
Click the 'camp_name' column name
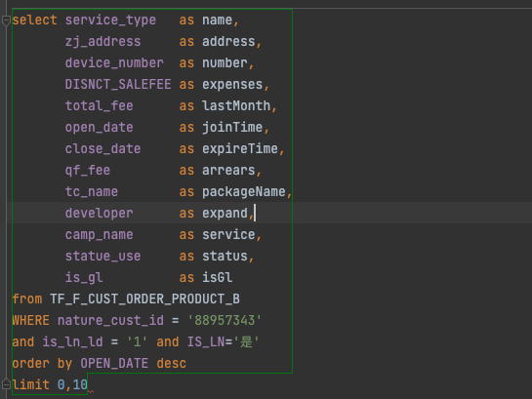point(99,234)
